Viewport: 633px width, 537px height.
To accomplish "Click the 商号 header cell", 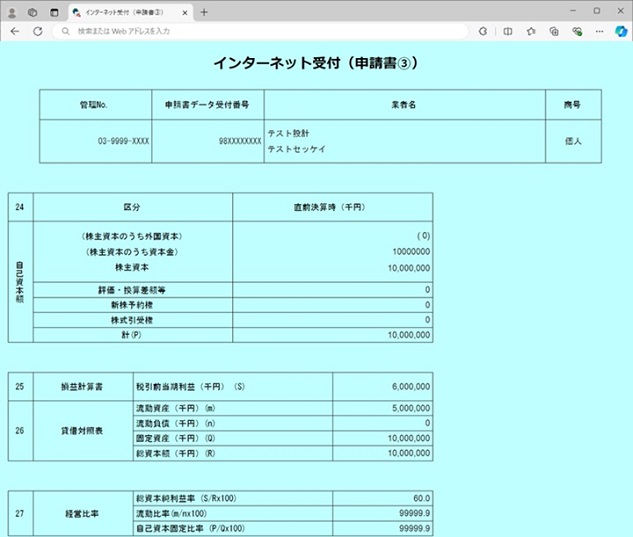I will (x=573, y=105).
